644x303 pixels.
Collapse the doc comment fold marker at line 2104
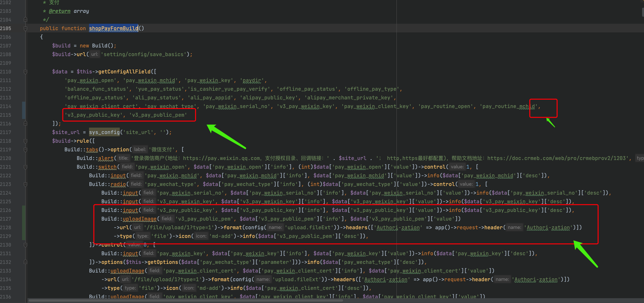(25, 20)
